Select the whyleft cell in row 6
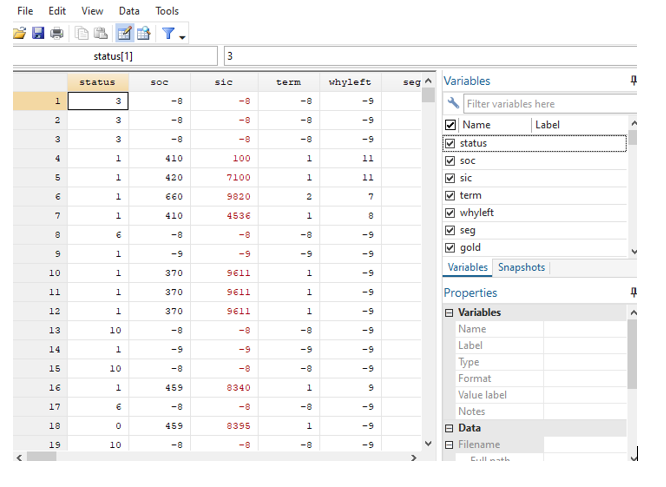666x487 pixels. pyautogui.click(x=350, y=197)
